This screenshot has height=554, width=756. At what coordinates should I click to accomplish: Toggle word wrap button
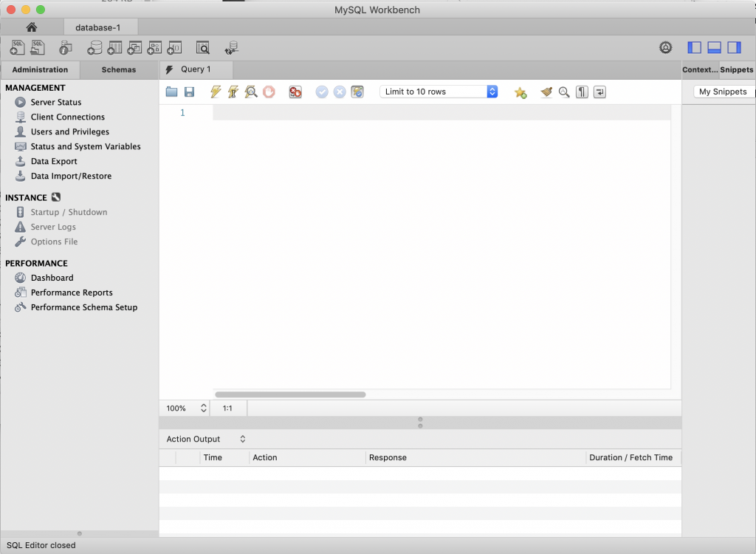click(599, 92)
